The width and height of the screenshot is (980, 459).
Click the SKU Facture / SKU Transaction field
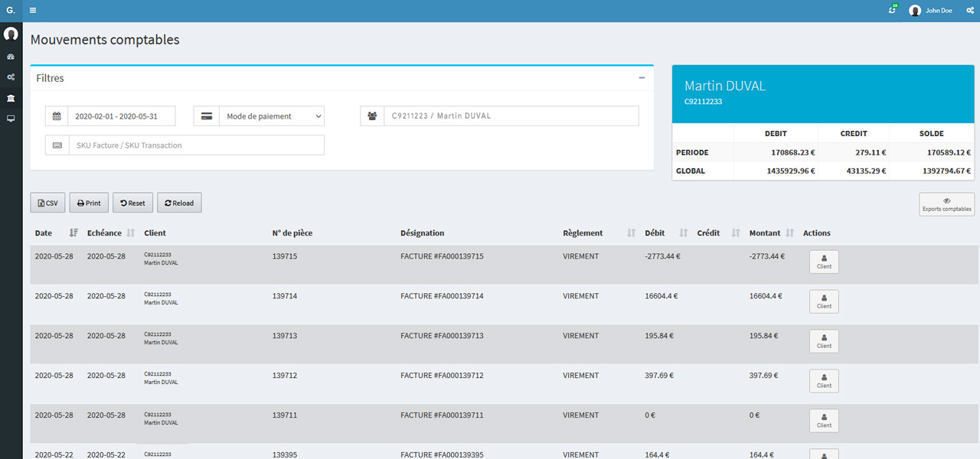(196, 145)
